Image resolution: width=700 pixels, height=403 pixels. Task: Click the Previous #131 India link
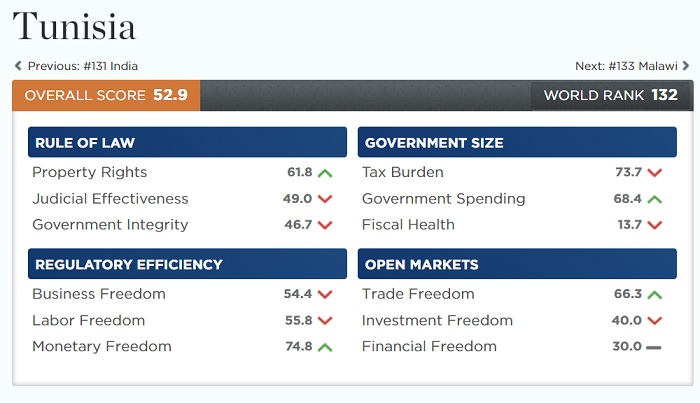(x=82, y=66)
